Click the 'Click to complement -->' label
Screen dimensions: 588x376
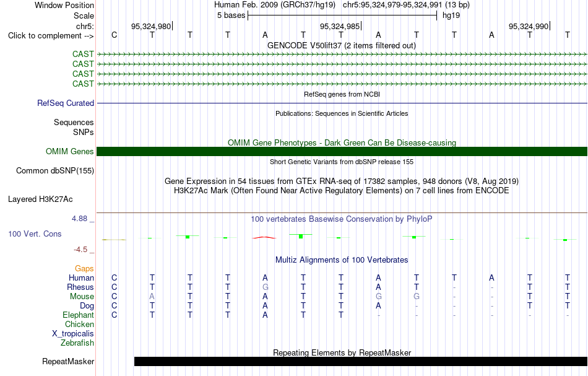click(51, 36)
